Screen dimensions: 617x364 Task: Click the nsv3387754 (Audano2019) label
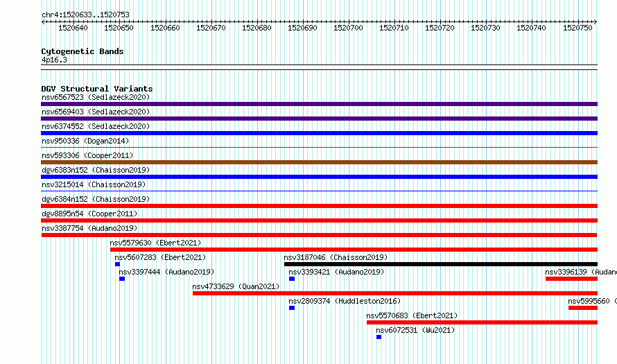click(89, 228)
